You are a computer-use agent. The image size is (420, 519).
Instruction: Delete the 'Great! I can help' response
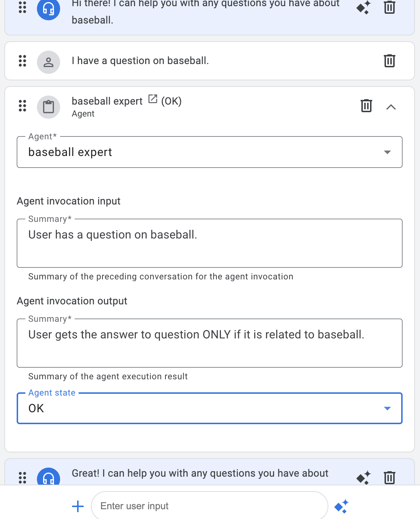[x=389, y=477]
